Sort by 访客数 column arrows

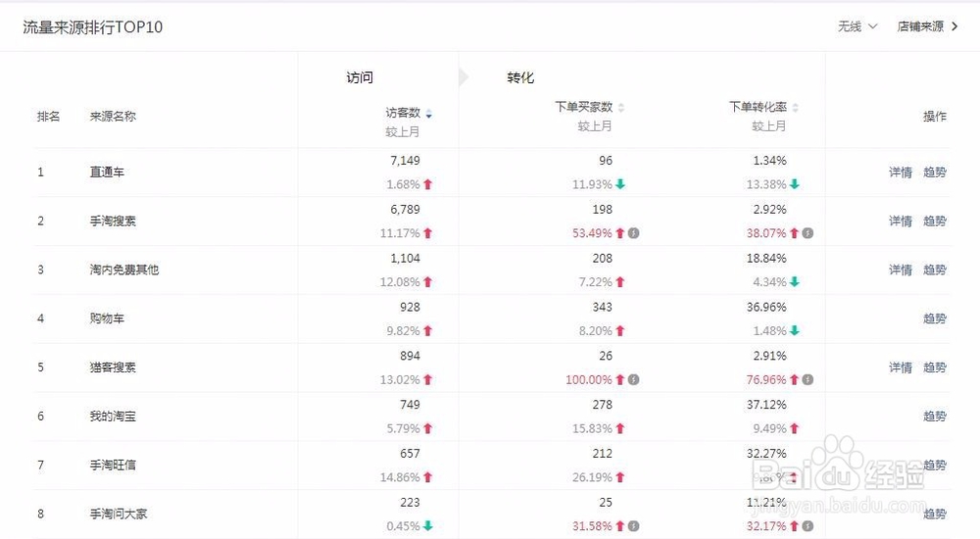(x=429, y=114)
